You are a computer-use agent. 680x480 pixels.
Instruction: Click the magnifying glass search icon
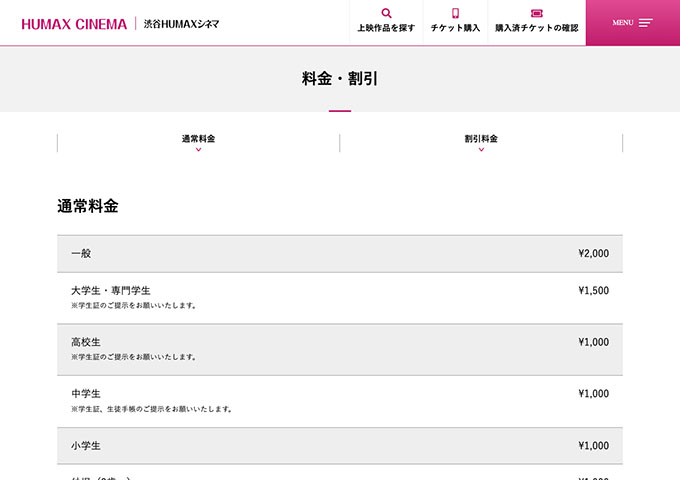click(386, 13)
